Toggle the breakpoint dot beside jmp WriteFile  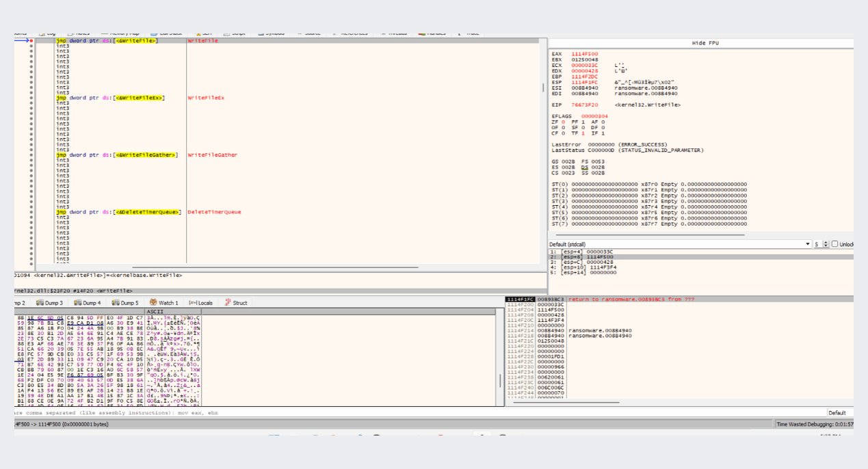[31, 41]
